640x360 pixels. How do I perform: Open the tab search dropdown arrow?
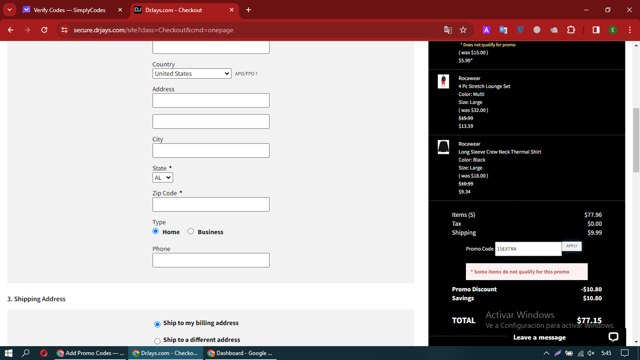[x=9, y=10]
